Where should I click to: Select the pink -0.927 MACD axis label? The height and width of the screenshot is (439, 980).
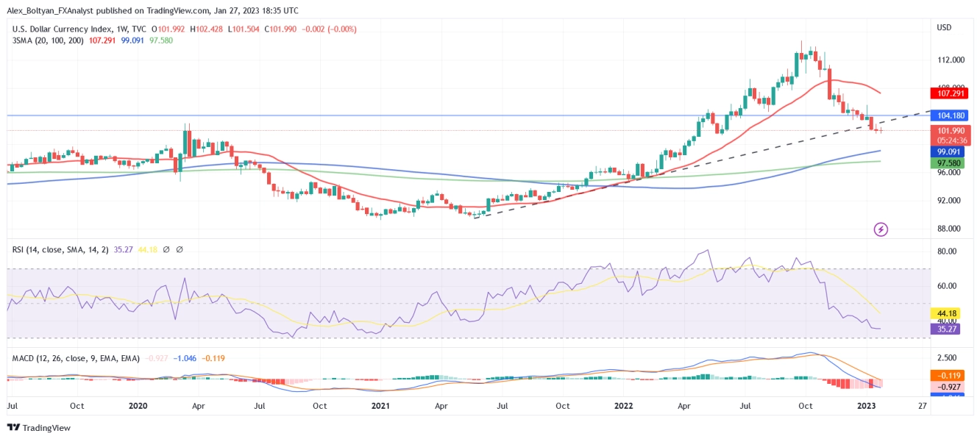[x=948, y=387]
